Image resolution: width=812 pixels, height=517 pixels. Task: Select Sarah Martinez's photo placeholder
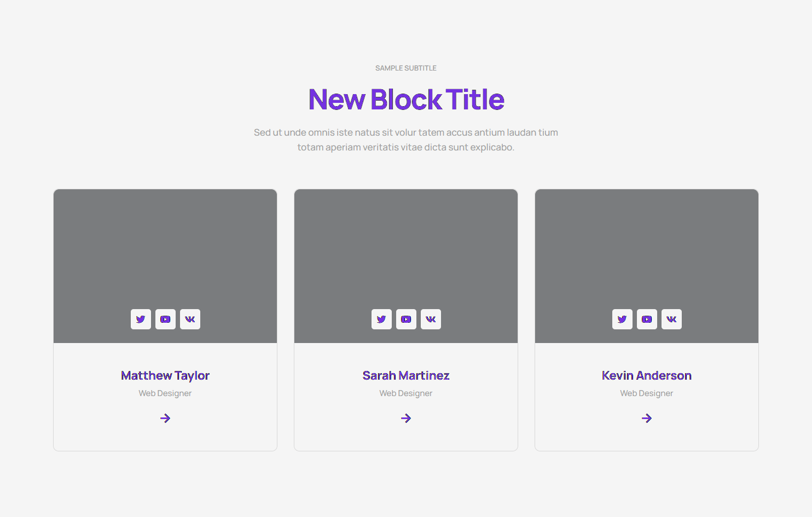406,246
